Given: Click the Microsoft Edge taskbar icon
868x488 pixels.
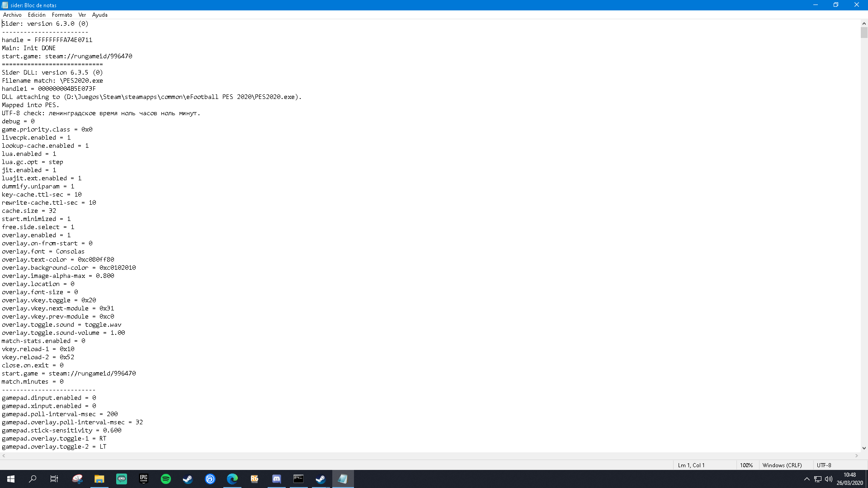Looking at the screenshot, I should pos(232,479).
